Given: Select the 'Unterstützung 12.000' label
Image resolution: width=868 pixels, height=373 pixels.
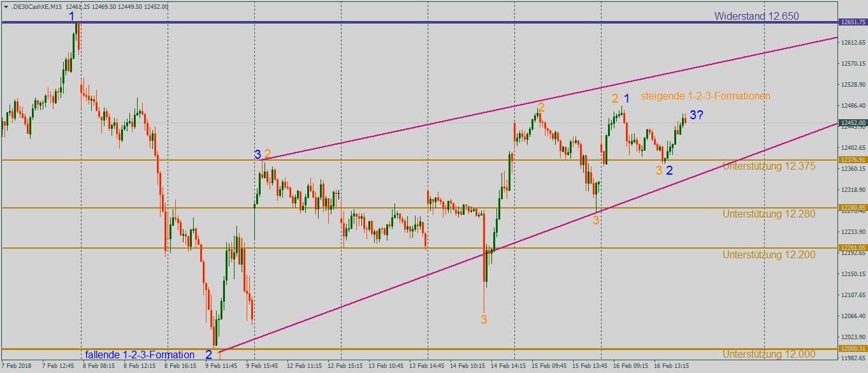Looking at the screenshot, I should coord(769,354).
